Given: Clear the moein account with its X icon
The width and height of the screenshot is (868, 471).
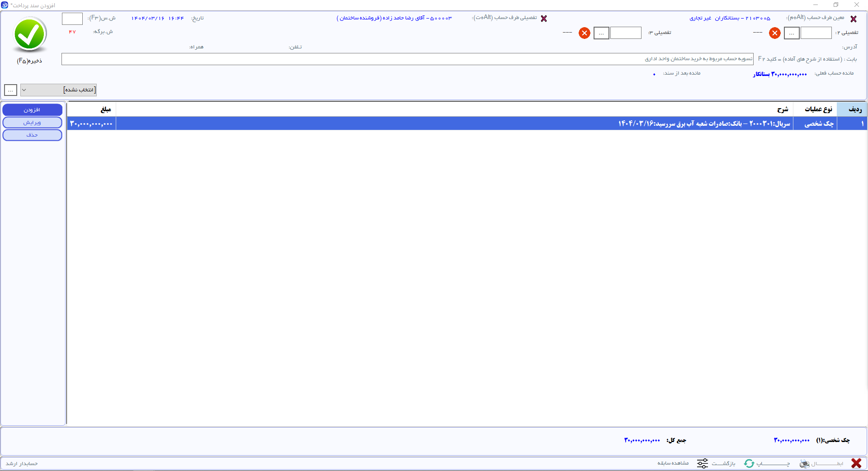Looking at the screenshot, I should (x=854, y=19).
